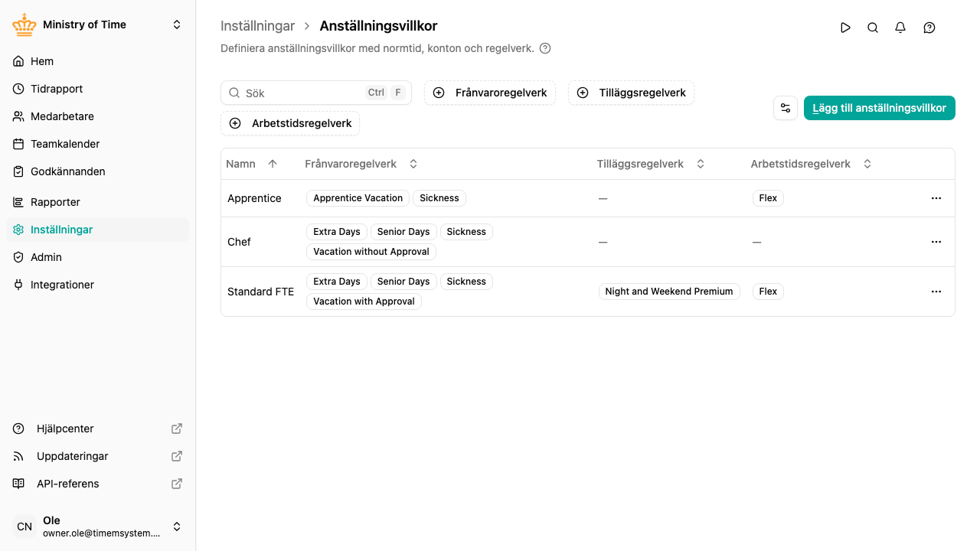Focus the Sök search field
This screenshot has height=551, width=980.
(x=316, y=93)
